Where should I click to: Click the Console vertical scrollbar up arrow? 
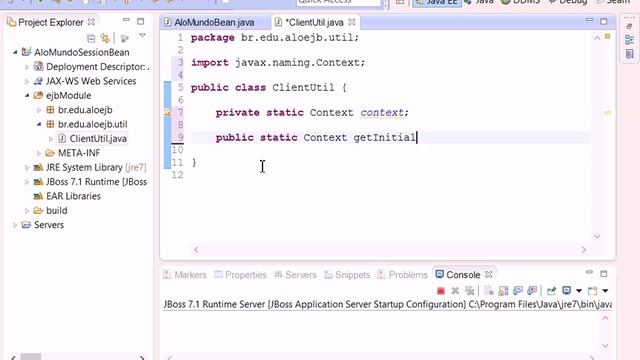[605, 318]
